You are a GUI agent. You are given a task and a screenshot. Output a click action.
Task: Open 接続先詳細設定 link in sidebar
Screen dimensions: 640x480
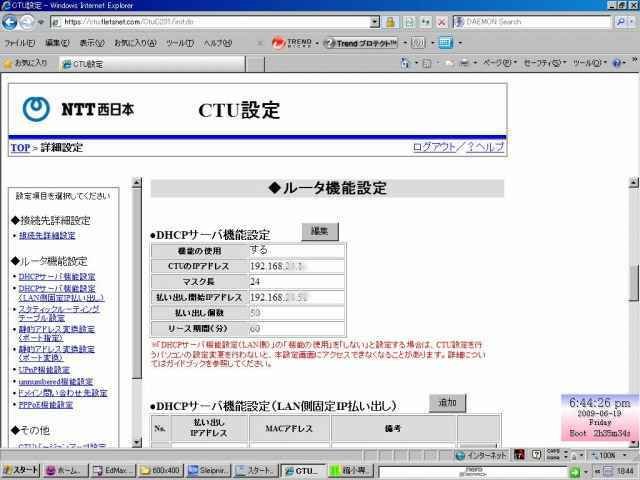point(47,236)
